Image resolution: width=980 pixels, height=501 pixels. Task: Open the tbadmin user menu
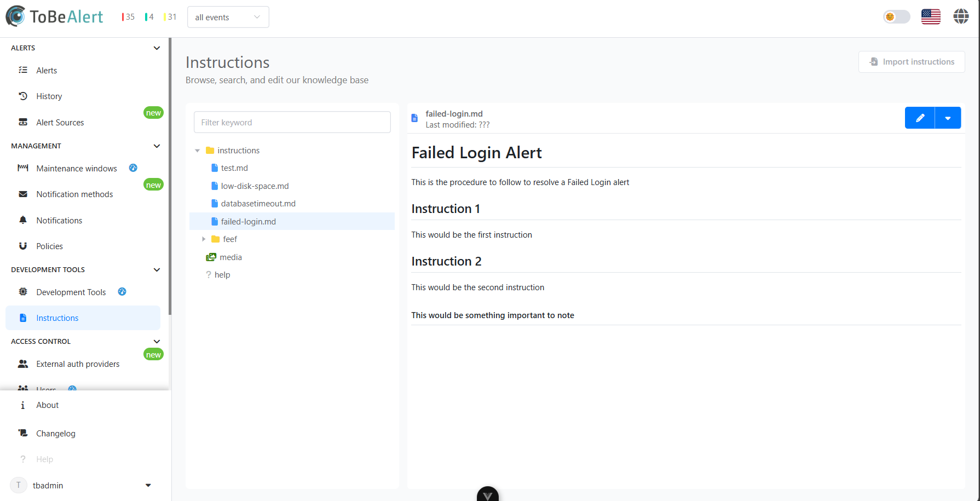tap(82, 486)
